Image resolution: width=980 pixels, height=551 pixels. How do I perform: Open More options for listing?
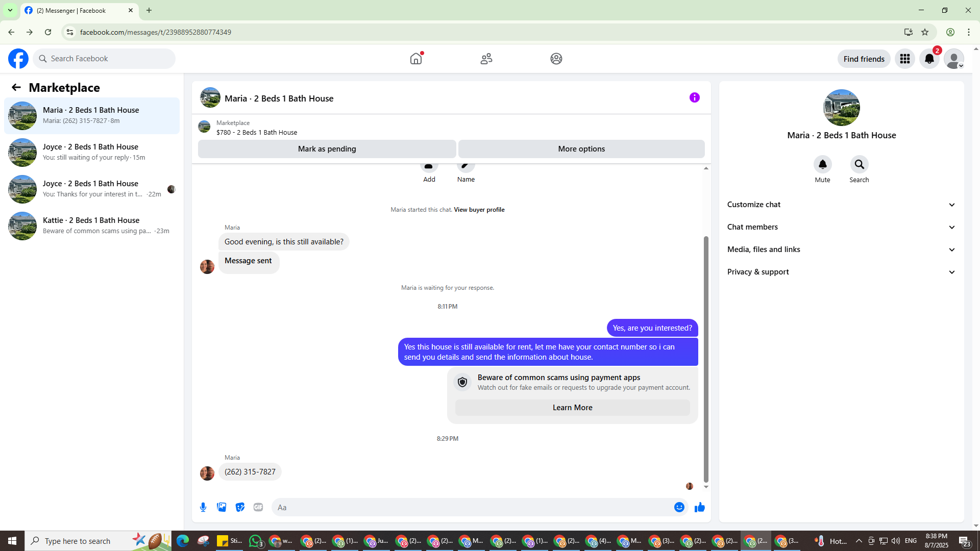(581, 149)
